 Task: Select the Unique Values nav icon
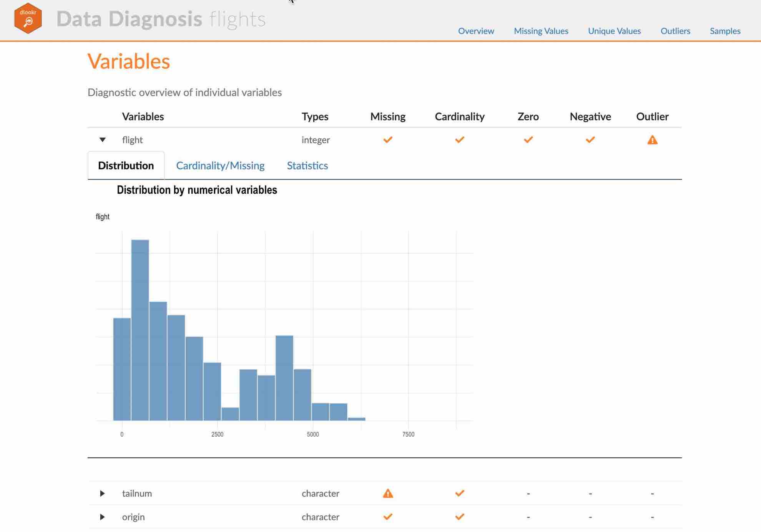[x=614, y=30]
